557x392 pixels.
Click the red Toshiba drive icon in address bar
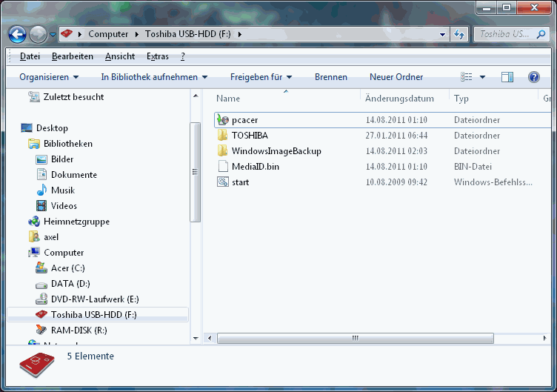click(67, 34)
